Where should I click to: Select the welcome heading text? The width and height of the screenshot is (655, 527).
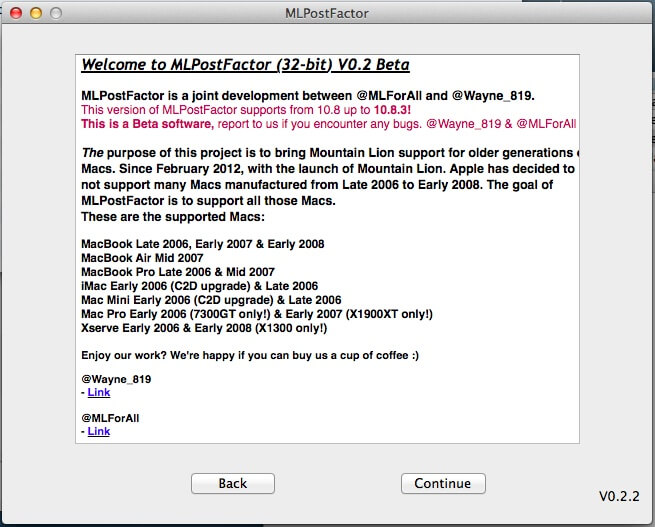point(245,65)
